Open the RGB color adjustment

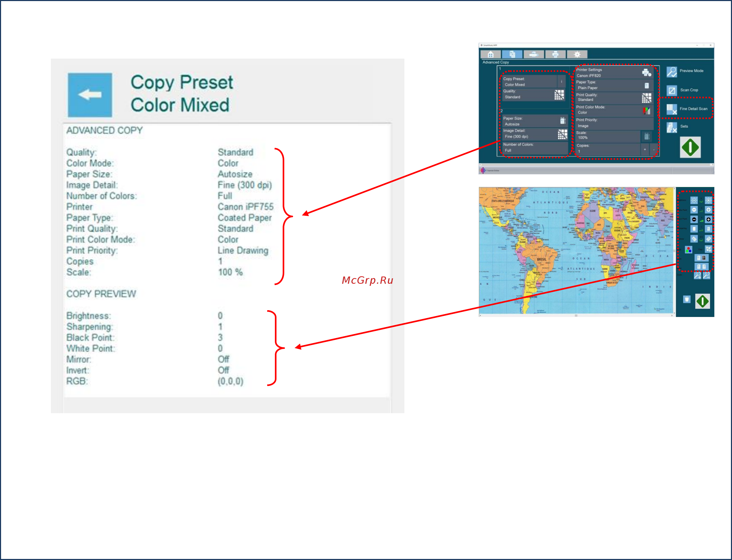click(689, 249)
